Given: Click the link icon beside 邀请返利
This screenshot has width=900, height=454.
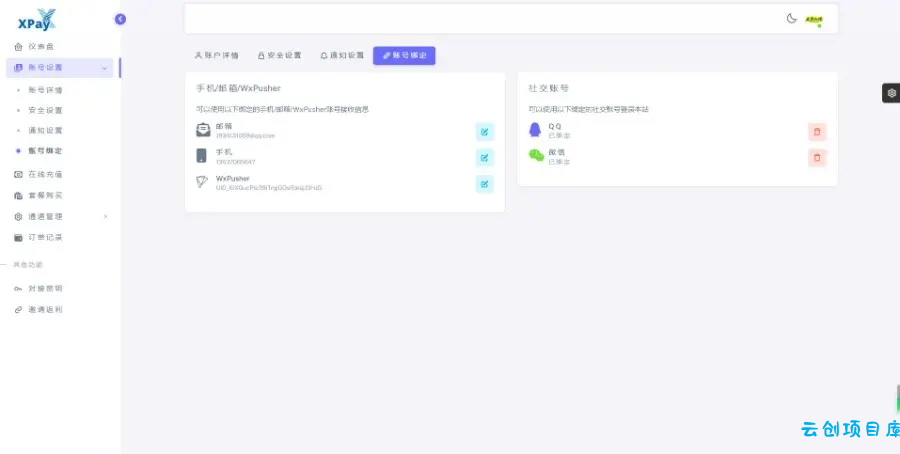Looking at the screenshot, I should [18, 310].
